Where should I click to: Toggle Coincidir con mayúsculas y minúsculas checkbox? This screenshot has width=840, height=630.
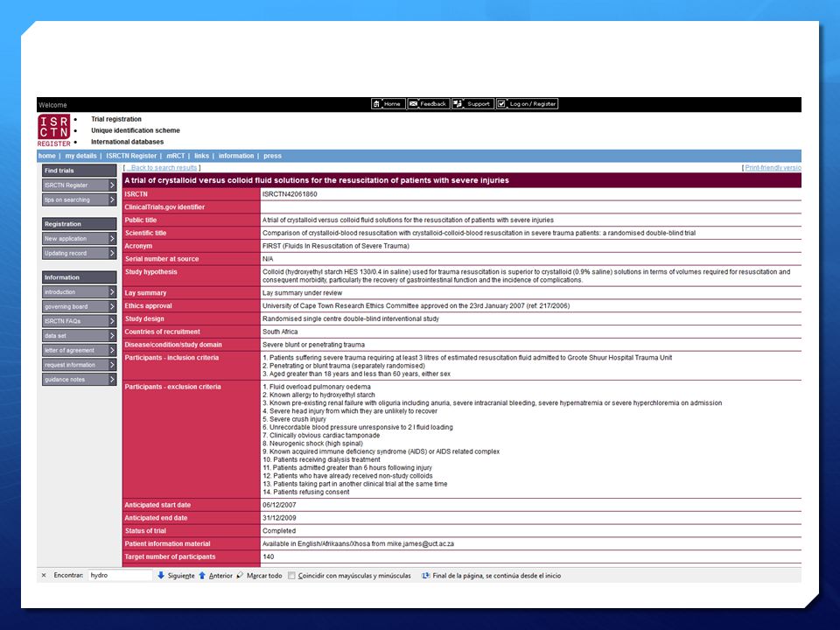(x=291, y=576)
